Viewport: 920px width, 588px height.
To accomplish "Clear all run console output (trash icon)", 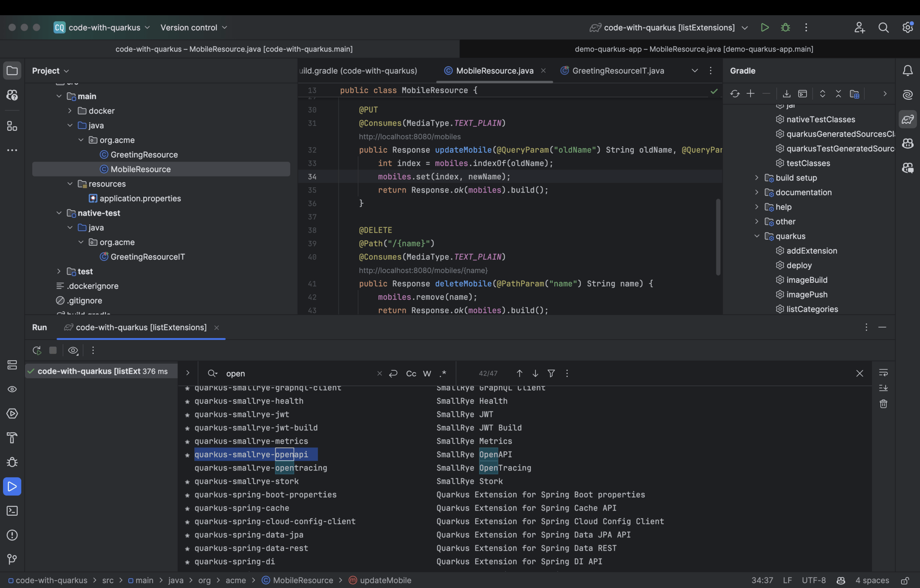I will point(883,404).
